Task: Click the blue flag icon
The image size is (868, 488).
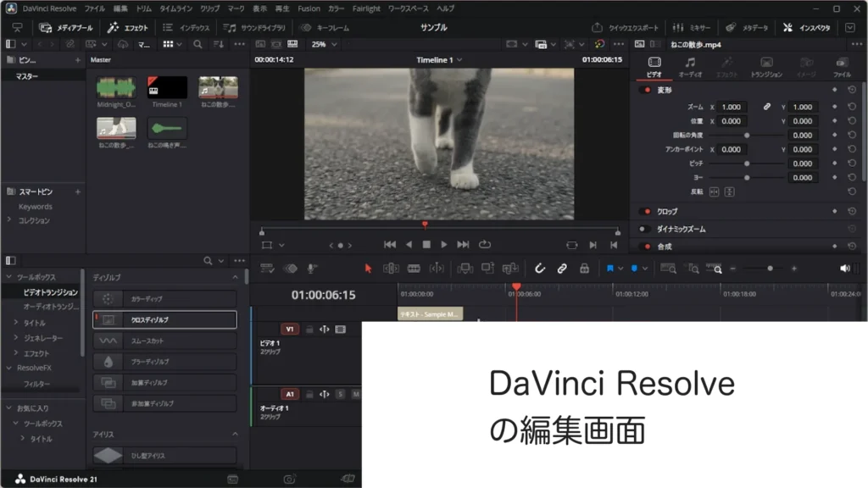Action: [x=609, y=269]
